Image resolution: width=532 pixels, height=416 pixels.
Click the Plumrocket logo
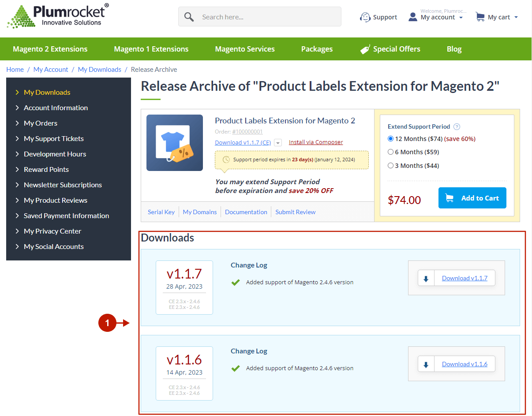click(58, 16)
